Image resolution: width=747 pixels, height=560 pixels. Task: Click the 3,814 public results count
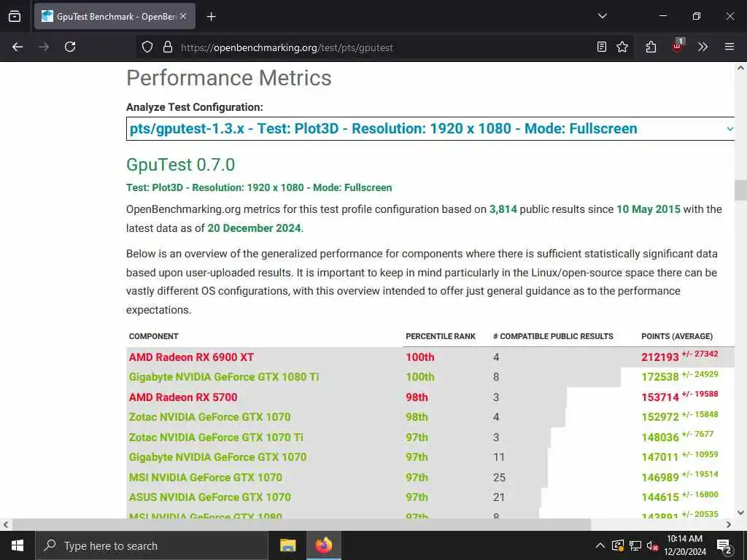(x=503, y=209)
